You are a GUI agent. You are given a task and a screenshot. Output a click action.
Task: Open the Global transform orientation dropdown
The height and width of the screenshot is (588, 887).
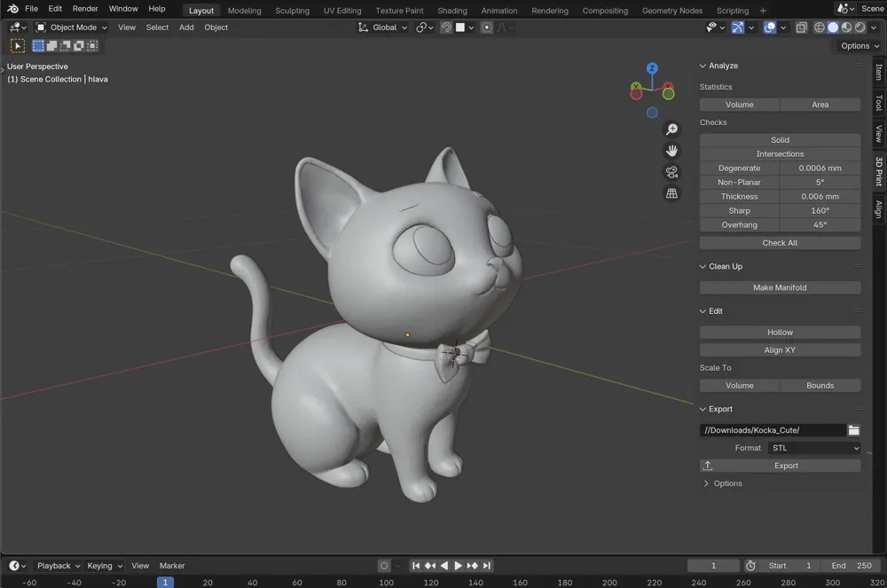382,27
